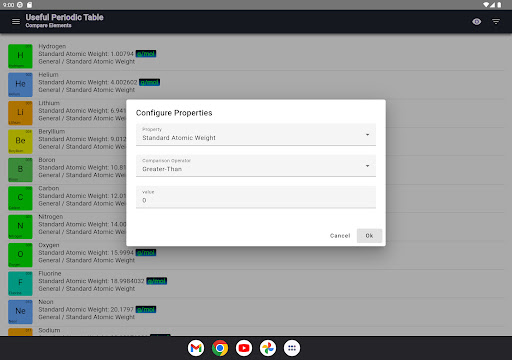Expand the Property dropdown arrow
The width and height of the screenshot is (512, 360).
[x=367, y=135]
